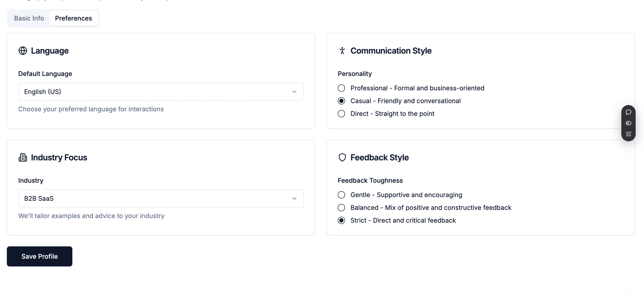Image resolution: width=644 pixels, height=292 pixels.
Task: Pick Direct - Straight to the point
Action: coord(341,114)
